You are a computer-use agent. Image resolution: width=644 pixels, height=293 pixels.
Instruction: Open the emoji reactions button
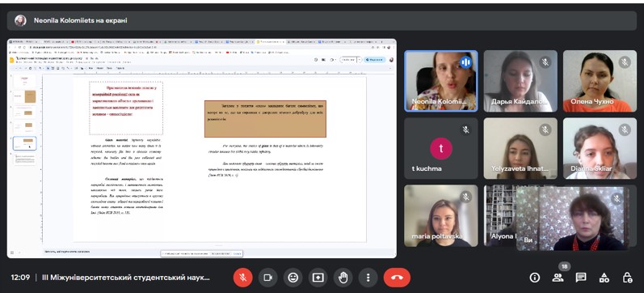point(293,278)
